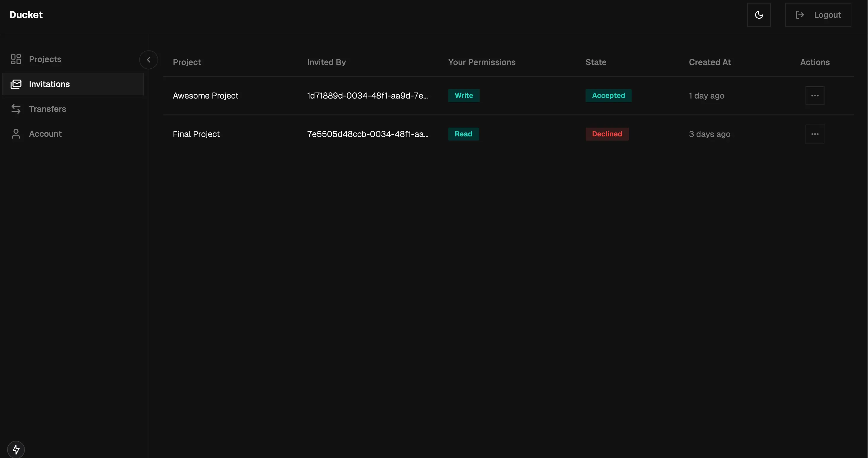Image resolution: width=868 pixels, height=458 pixels.
Task: Go to Projects page
Action: tap(45, 59)
